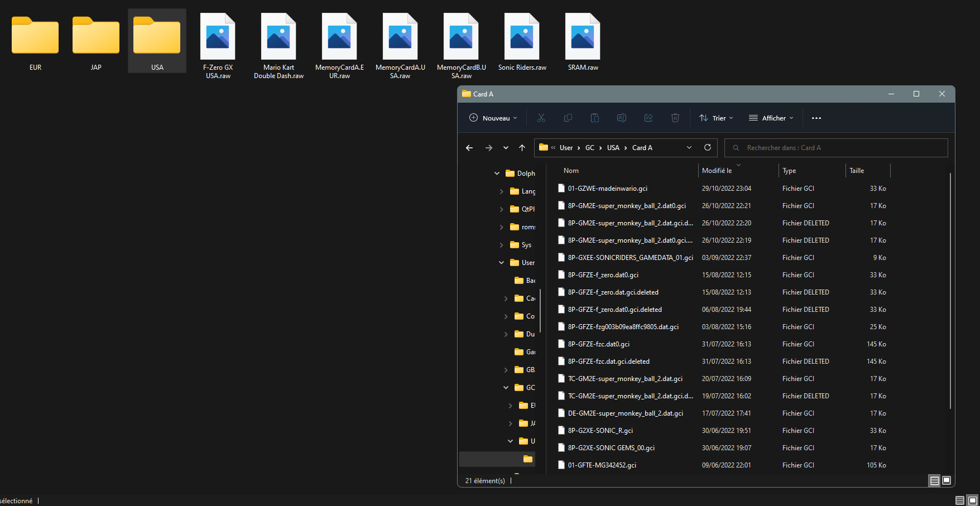
Task: Click the Card A breadcrumb
Action: 642,148
